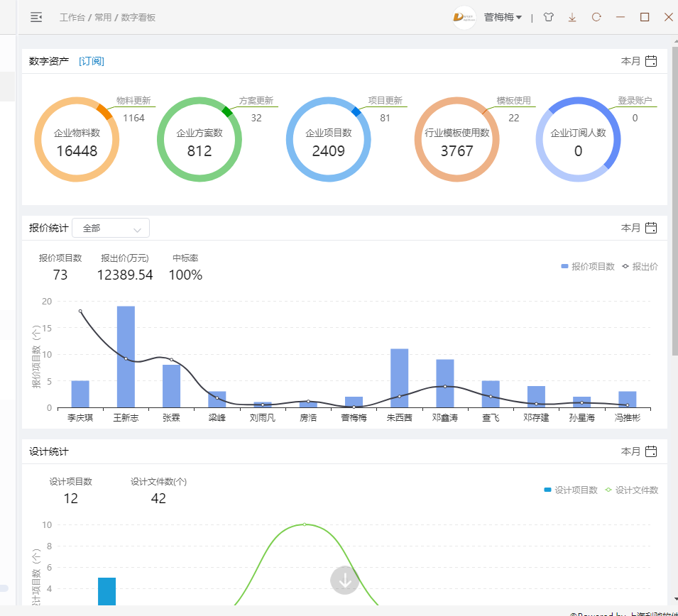Click the 订阅 link next to 数字资产
Image resolution: width=678 pixels, height=616 pixels.
(x=92, y=61)
